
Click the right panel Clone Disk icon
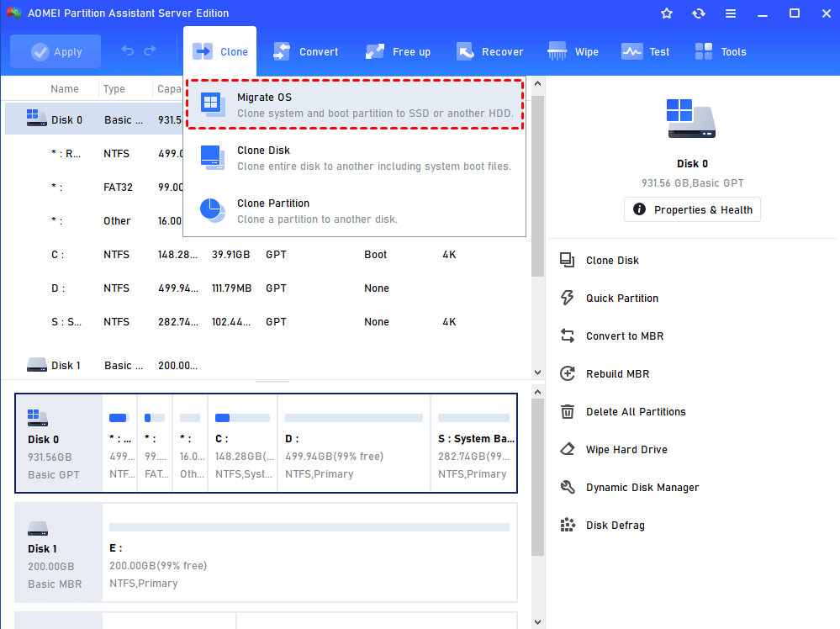568,260
